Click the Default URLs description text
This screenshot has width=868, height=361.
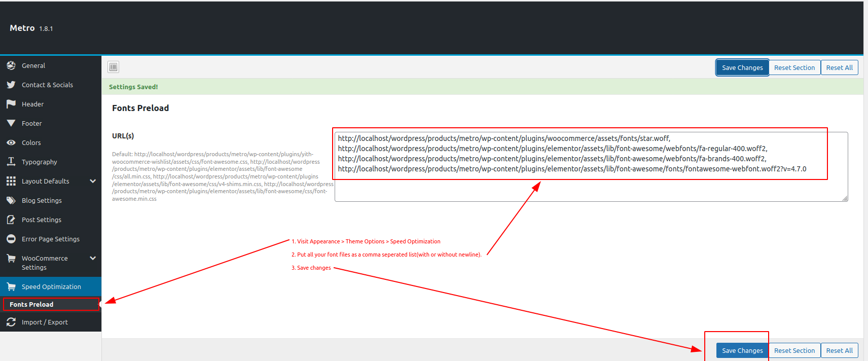(x=223, y=176)
